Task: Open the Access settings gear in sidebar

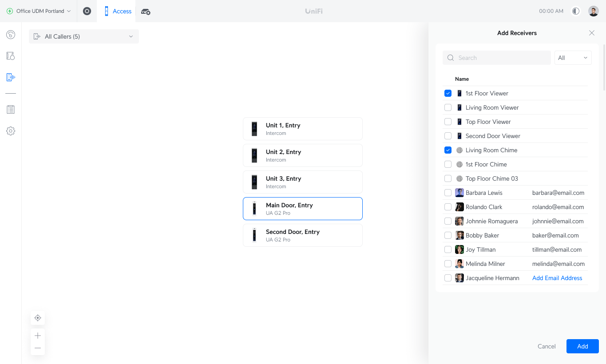Action: (11, 131)
